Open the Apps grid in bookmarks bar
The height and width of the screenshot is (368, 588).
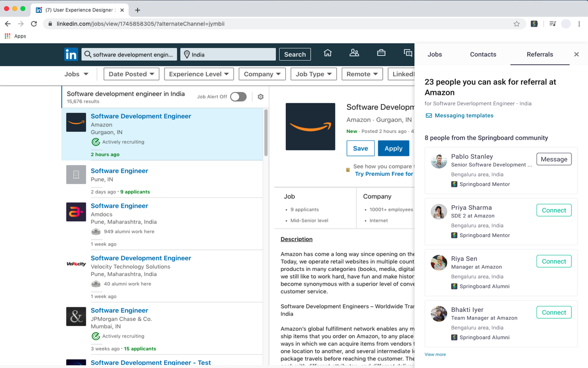tap(7, 36)
